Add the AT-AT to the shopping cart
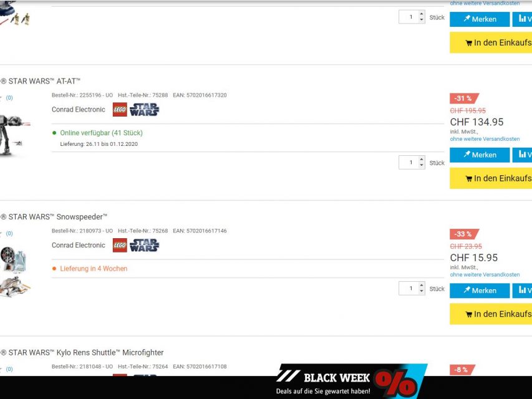Image resolution: width=532 pixels, height=399 pixels. [x=491, y=178]
